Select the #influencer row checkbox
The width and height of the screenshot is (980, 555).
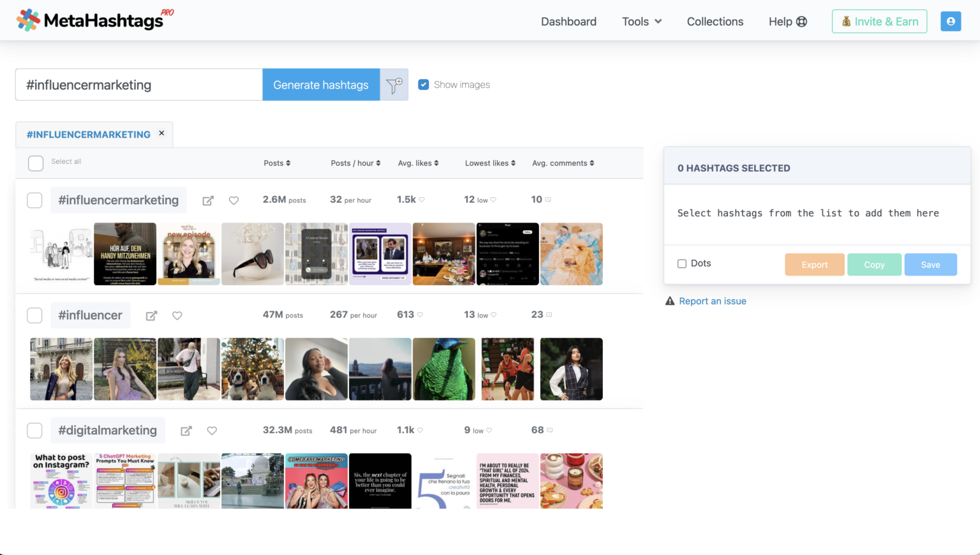(34, 315)
